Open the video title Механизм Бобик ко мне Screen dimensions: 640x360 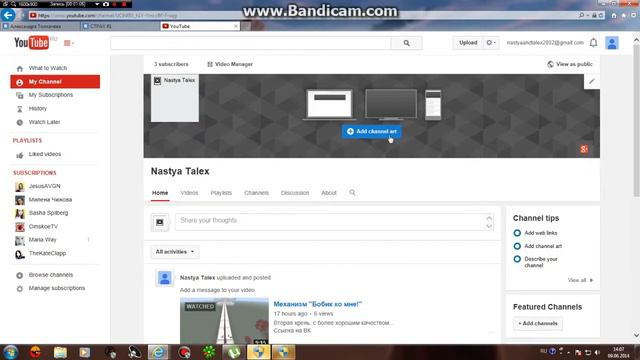pos(317,304)
